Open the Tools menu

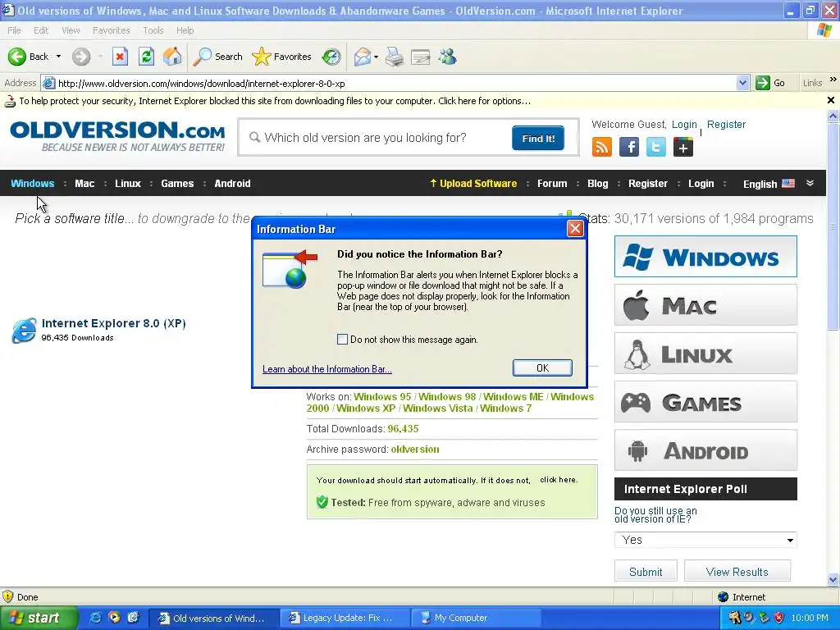153,30
